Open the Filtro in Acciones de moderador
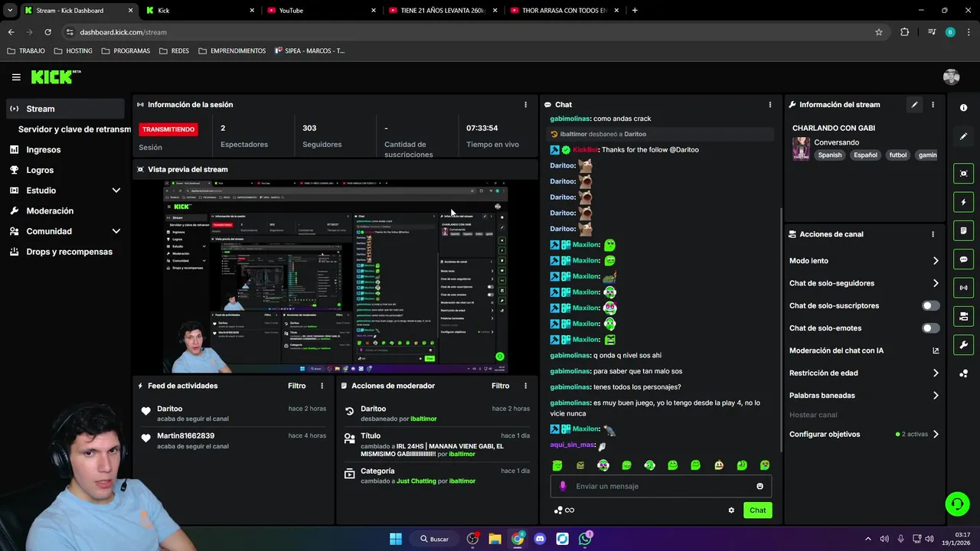This screenshot has width=980, height=551. (500, 386)
